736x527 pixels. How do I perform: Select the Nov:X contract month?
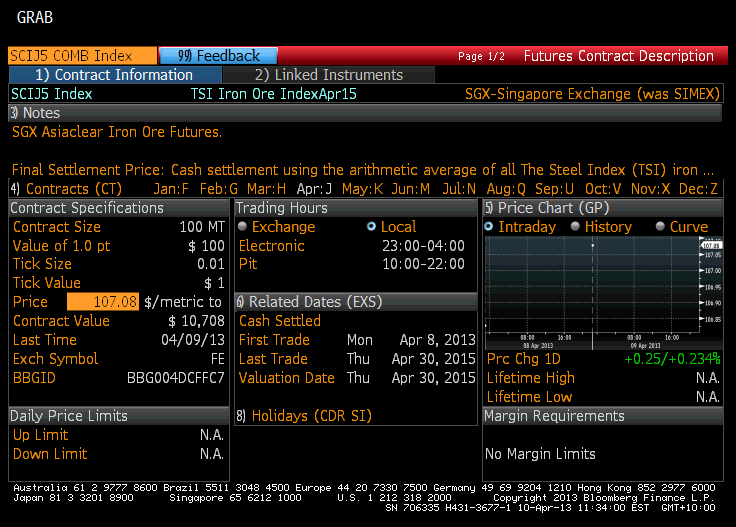click(x=650, y=189)
